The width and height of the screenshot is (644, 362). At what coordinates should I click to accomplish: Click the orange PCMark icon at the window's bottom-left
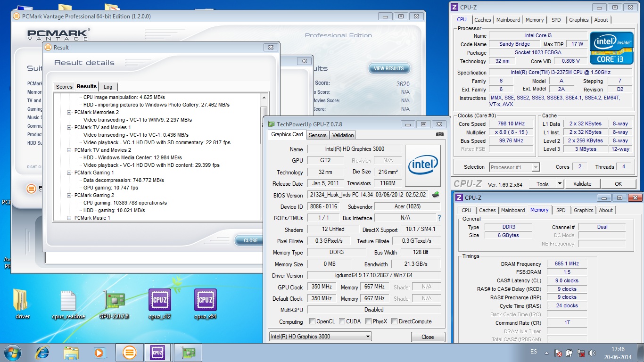(32, 189)
